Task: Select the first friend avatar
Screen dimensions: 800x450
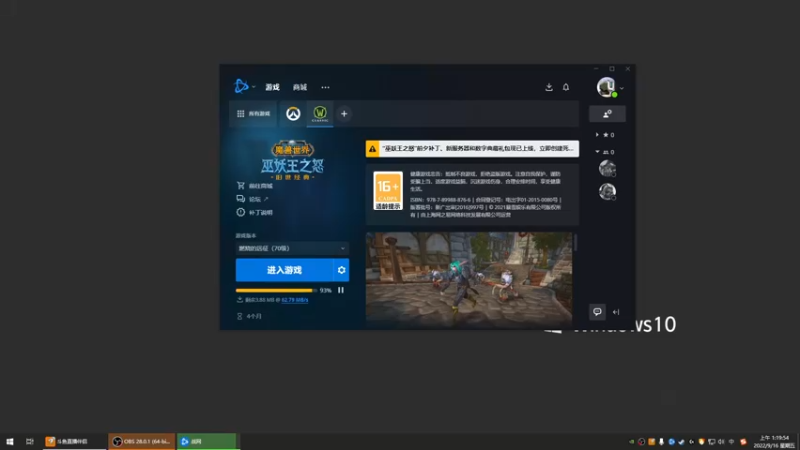Action: tap(607, 168)
